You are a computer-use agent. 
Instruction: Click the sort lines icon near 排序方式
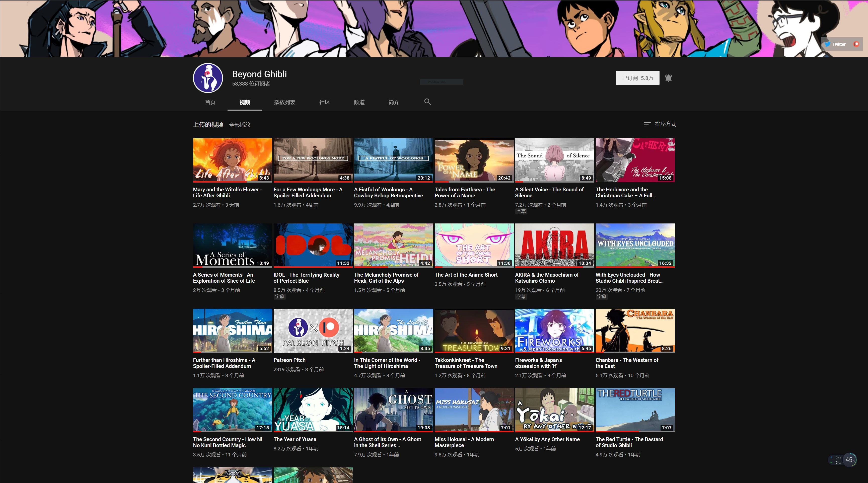pyautogui.click(x=647, y=124)
